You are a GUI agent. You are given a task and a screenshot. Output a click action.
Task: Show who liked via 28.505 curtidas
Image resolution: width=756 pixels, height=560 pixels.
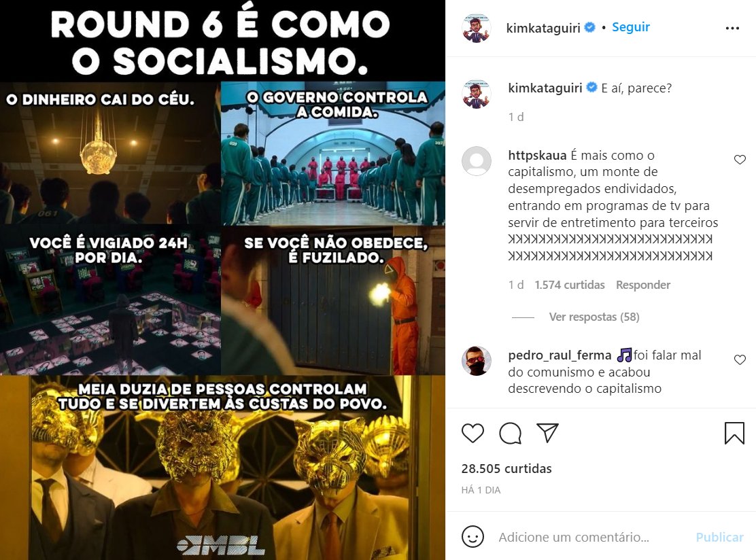(x=506, y=468)
